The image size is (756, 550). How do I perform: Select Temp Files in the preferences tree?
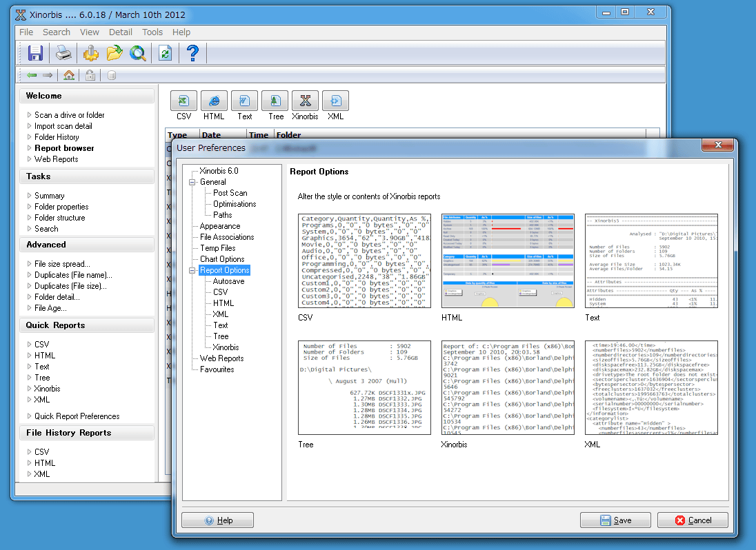pyautogui.click(x=217, y=249)
